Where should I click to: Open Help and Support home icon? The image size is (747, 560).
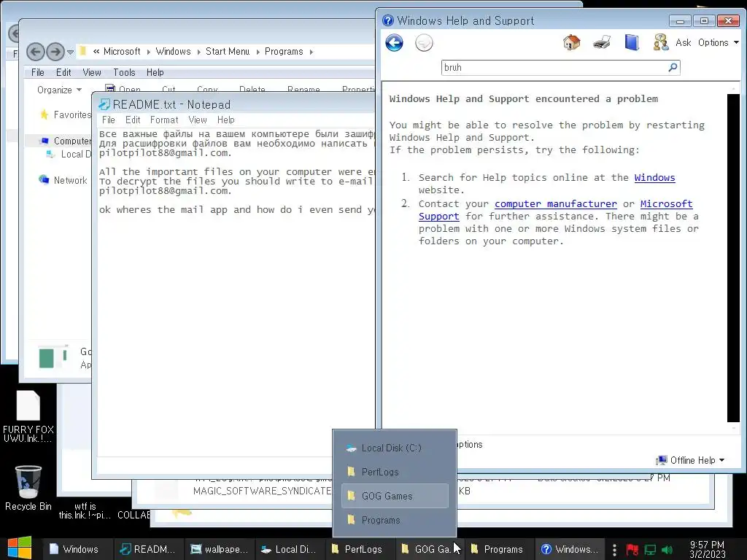click(x=572, y=42)
